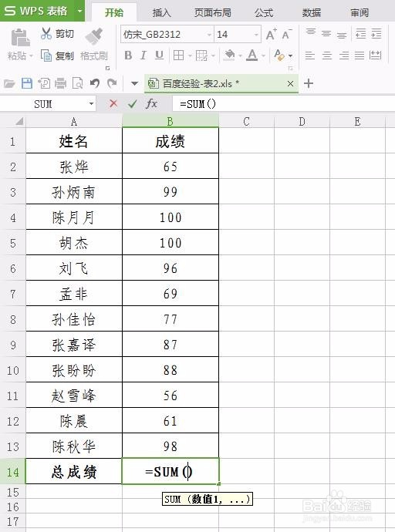This screenshot has height=532, width=395.
Task: Click the font color A icon
Action: click(x=252, y=55)
